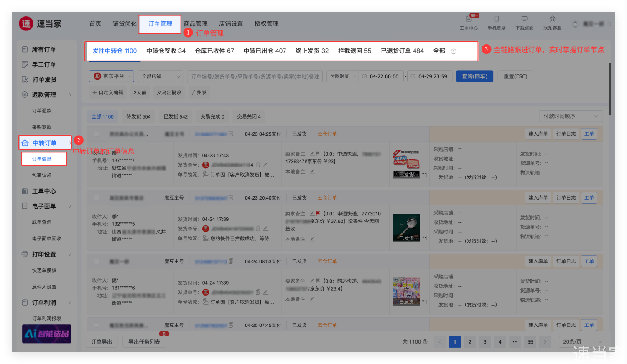The width and height of the screenshot is (627, 364).
Task: Click the vertical scrollbar on the right
Action: [609, 89]
